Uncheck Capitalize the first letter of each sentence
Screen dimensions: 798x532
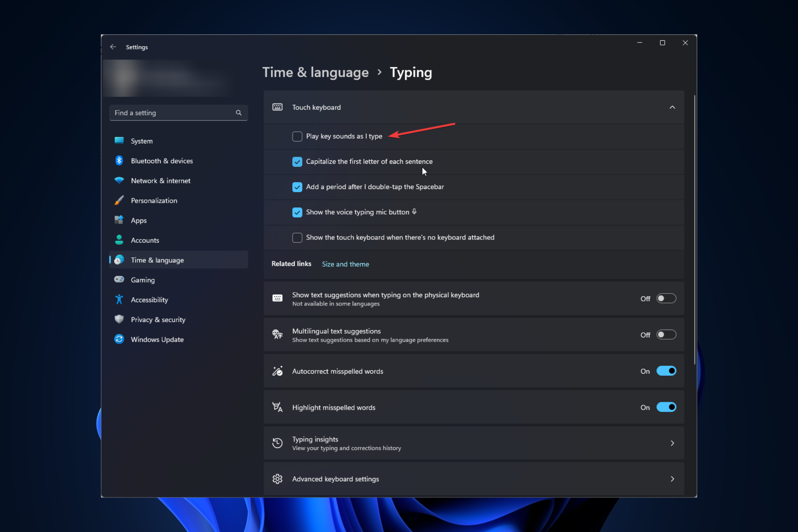296,161
